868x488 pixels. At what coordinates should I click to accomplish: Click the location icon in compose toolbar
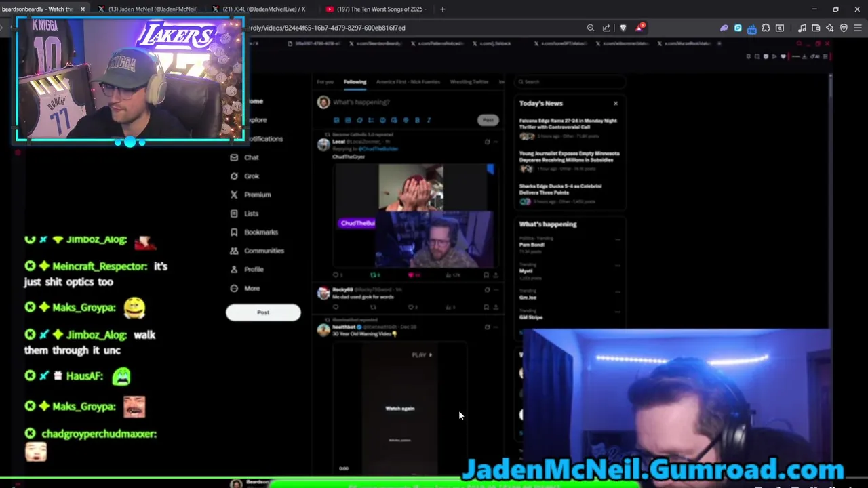(x=406, y=120)
